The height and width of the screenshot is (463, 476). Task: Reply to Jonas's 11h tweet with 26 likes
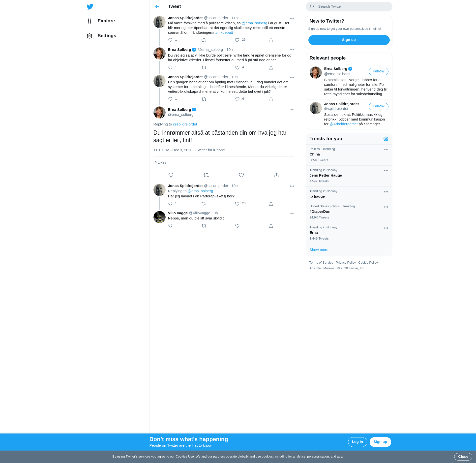point(170,40)
